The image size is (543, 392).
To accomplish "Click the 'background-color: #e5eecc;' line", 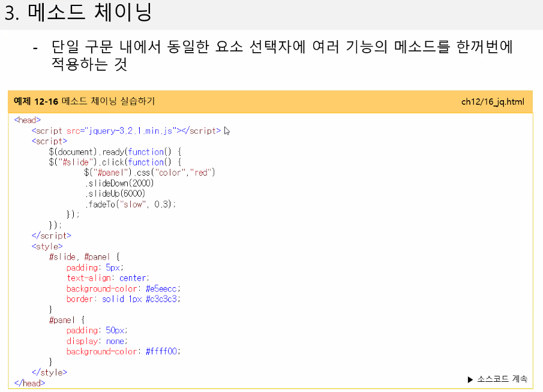I will tap(123, 288).
